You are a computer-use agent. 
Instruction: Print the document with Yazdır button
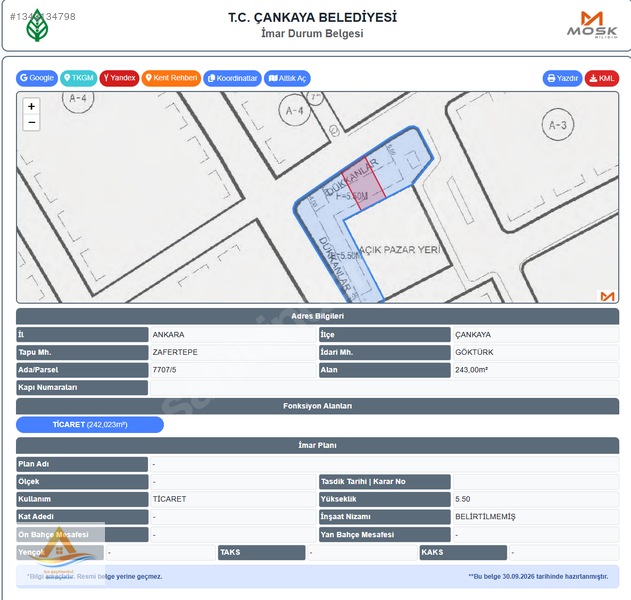562,78
